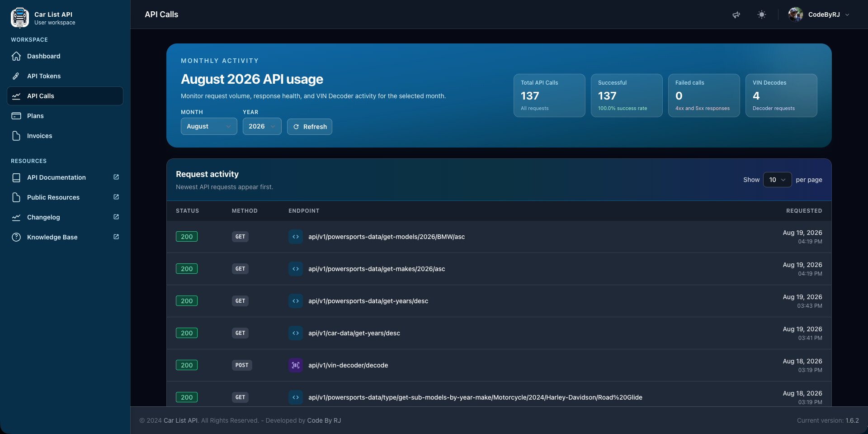868x434 pixels.
Task: Open the Month dropdown showing August
Action: [209, 126]
